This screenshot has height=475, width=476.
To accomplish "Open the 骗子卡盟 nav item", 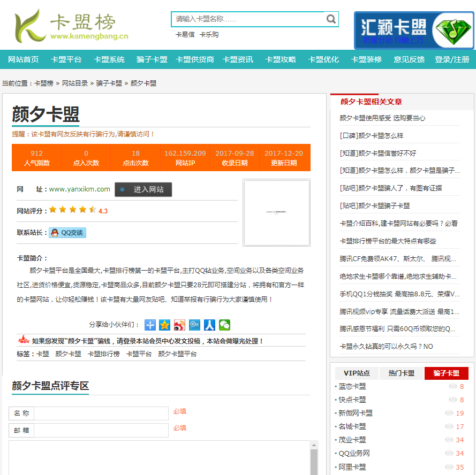I will (x=152, y=59).
